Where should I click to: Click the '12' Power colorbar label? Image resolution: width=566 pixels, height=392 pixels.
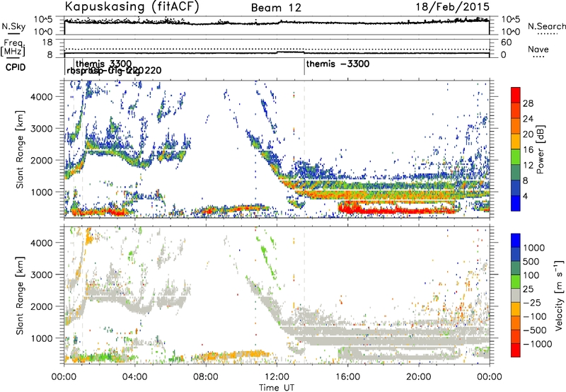pos(528,166)
